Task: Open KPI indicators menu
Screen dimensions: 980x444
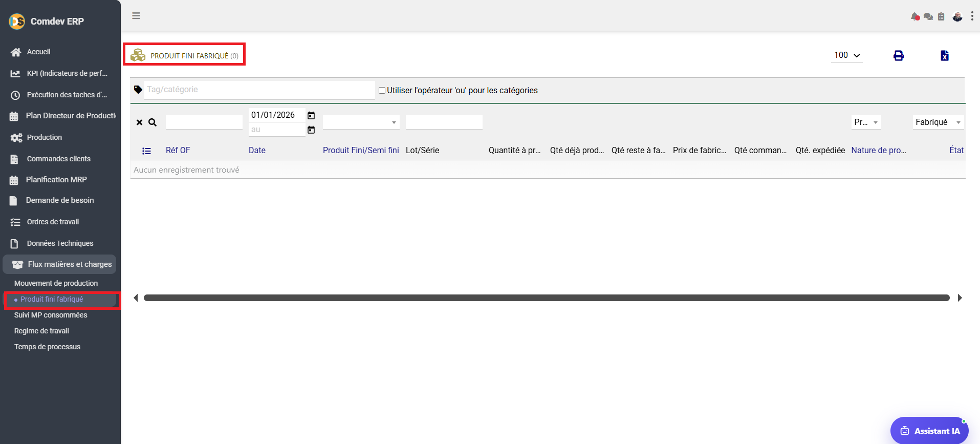Action: tap(67, 73)
